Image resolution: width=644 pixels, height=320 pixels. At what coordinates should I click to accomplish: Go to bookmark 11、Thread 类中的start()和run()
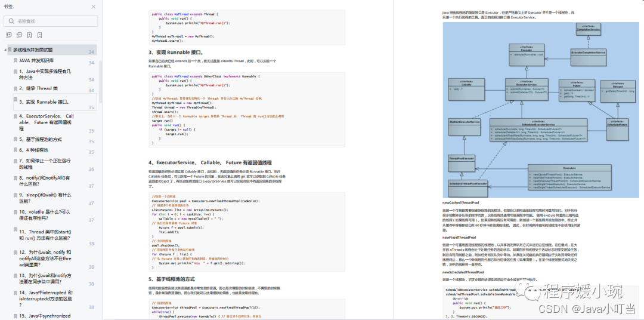pyautogui.click(x=45, y=235)
